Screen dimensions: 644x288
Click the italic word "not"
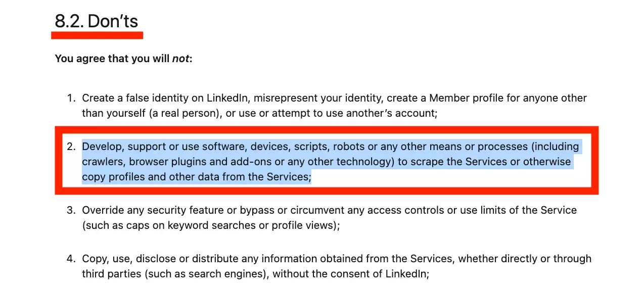(180, 59)
